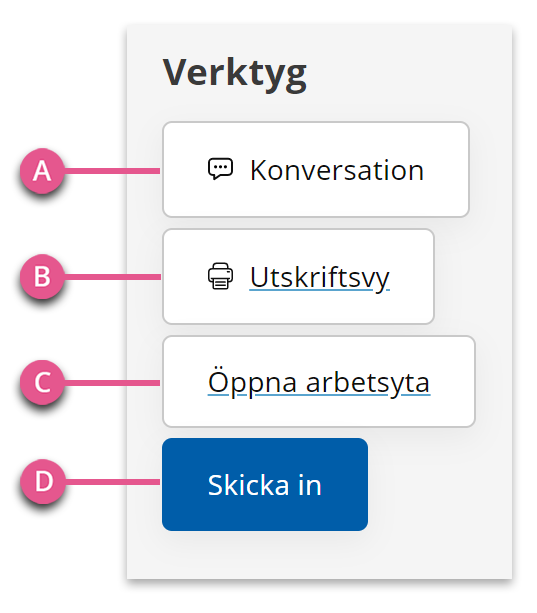Click the white Skicka in text
Image resolution: width=537 pixels, height=613 pixels.
click(265, 485)
